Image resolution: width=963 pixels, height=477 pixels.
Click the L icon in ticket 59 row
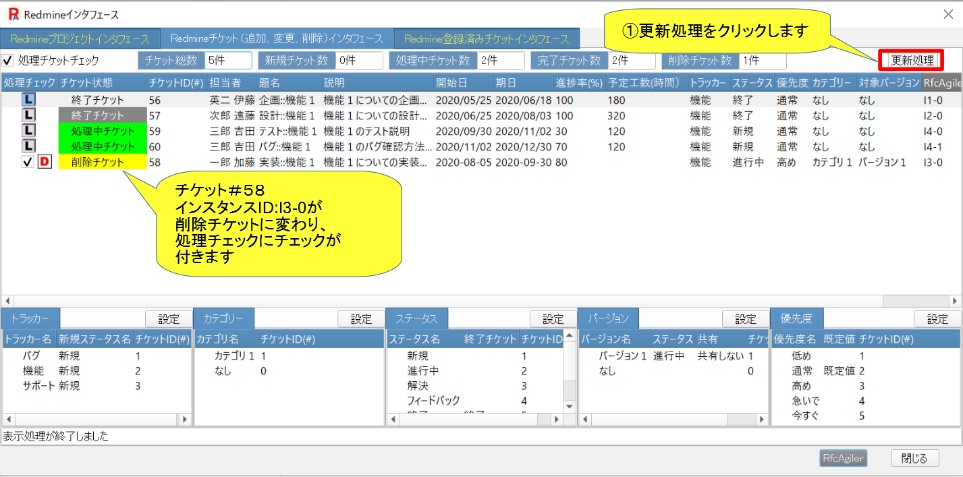click(29, 131)
